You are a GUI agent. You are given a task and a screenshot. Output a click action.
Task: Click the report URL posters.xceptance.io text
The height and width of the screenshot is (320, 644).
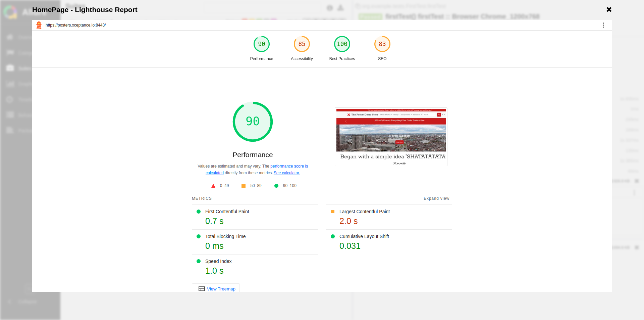[x=75, y=25]
